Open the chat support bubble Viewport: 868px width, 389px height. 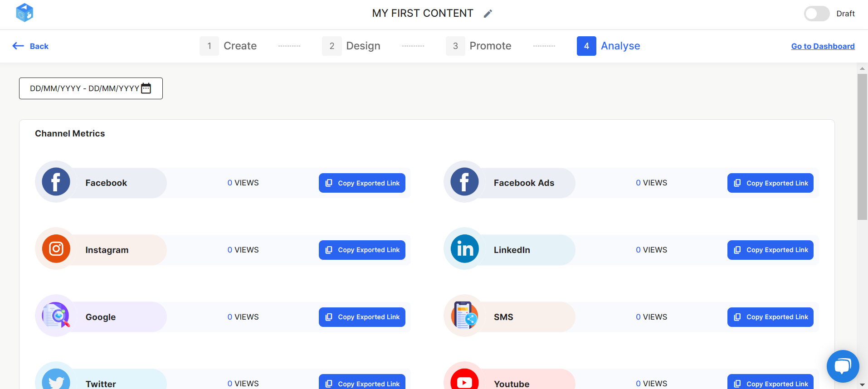click(843, 366)
